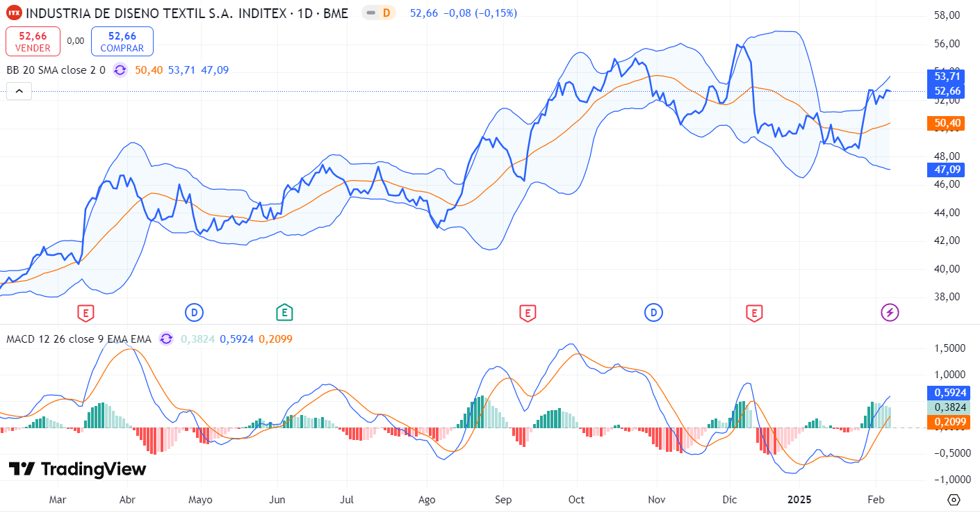Click the BB basis value 50,40 in legend
The width and height of the screenshot is (980, 513).
pyautogui.click(x=149, y=70)
